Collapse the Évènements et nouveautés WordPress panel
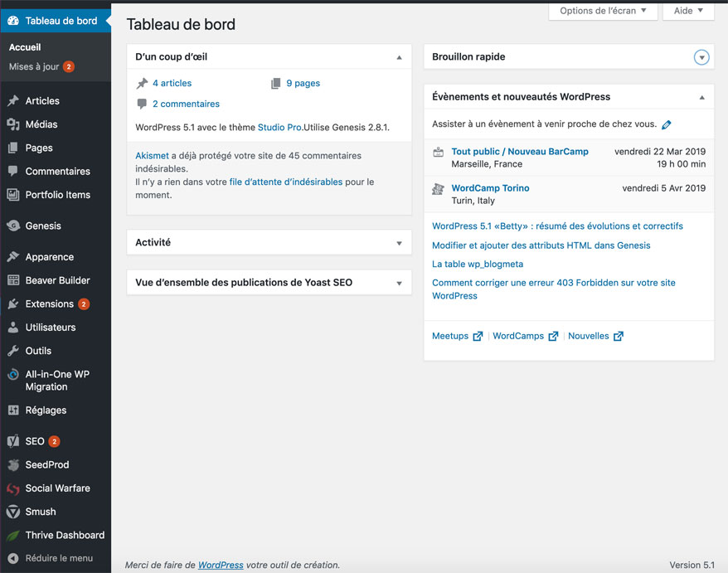 pyautogui.click(x=702, y=97)
